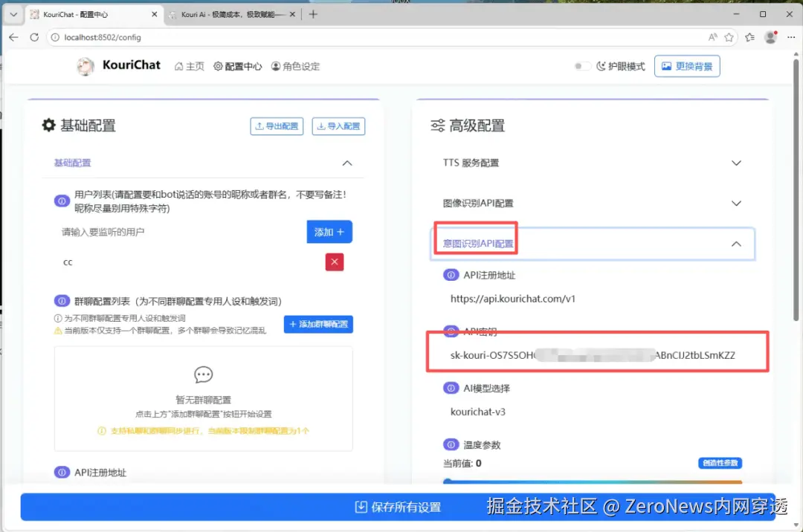Click info icon beside 用户列表
This screenshot has width=803, height=532.
pyautogui.click(x=62, y=201)
